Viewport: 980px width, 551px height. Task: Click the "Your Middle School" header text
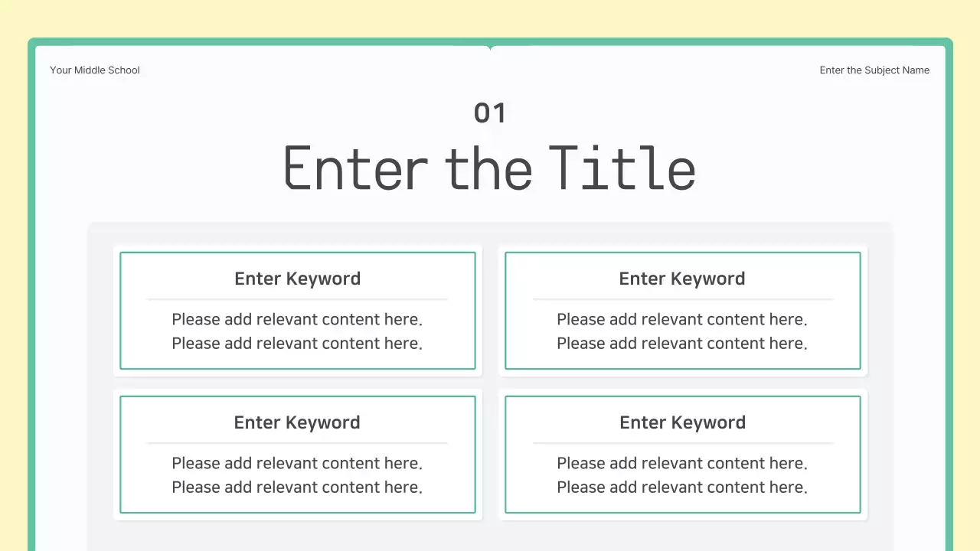coord(95,70)
